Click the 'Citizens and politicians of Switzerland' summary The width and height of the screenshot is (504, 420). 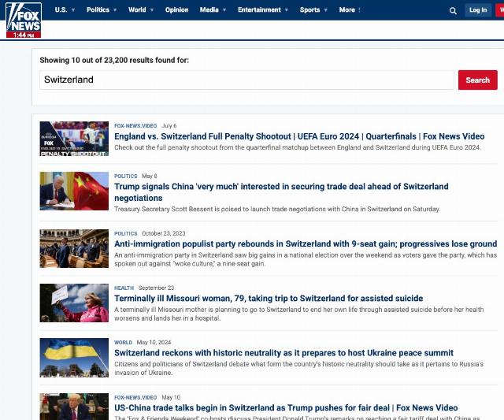[x=299, y=368]
